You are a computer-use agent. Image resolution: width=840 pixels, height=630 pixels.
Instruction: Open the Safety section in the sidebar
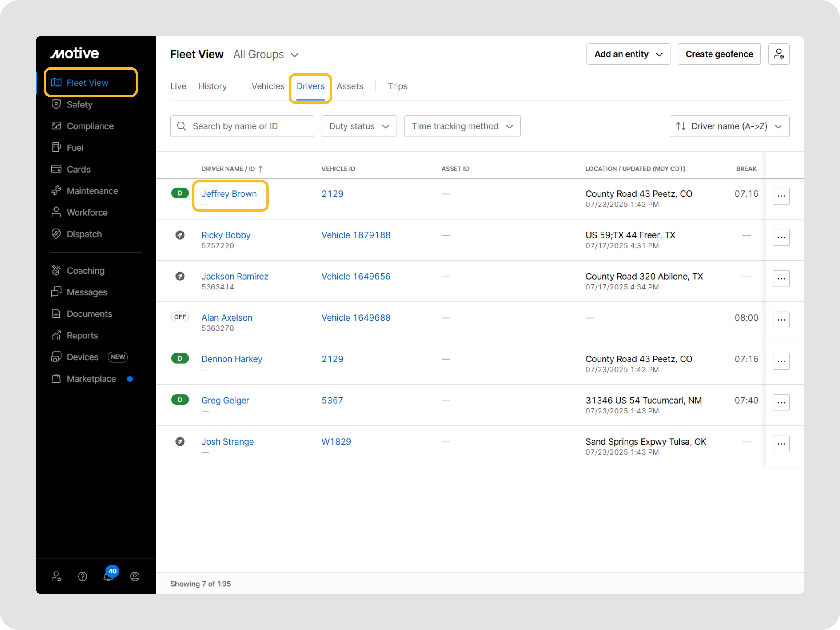(x=79, y=104)
